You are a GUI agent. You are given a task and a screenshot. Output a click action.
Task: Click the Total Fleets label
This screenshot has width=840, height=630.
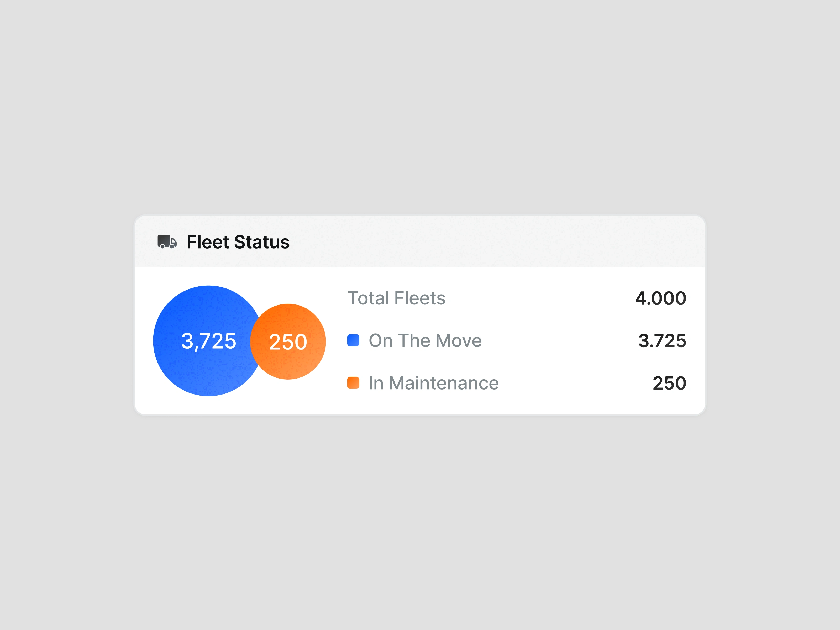396,298
